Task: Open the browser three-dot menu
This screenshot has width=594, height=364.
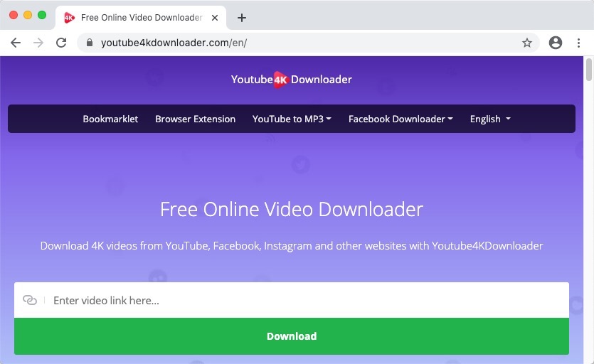Action: tap(578, 43)
